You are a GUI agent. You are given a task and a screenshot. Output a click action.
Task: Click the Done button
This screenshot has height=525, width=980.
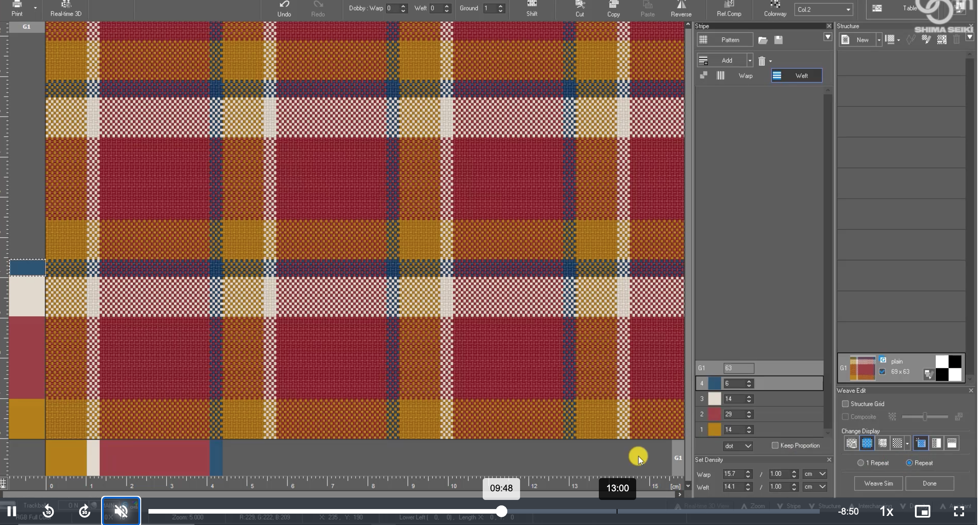[x=929, y=484]
